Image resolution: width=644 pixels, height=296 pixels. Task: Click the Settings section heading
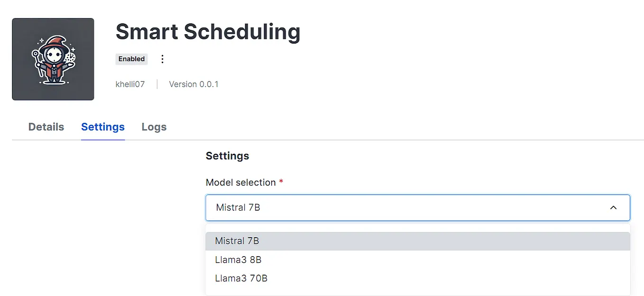[x=227, y=156]
